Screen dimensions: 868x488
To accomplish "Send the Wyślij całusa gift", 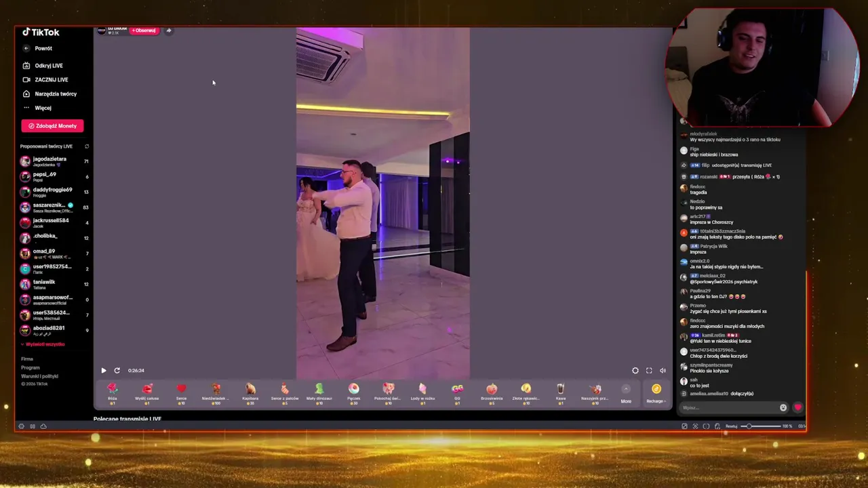I will tap(147, 394).
